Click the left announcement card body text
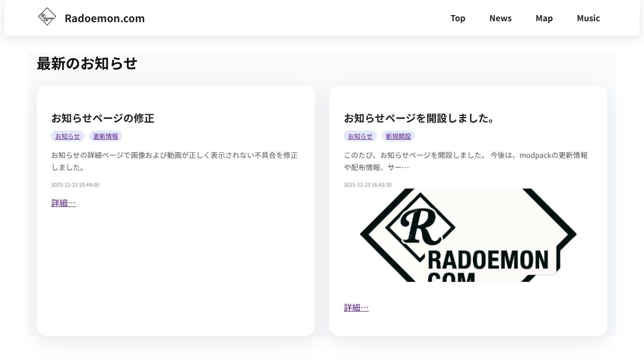This screenshot has height=362, width=644. tap(174, 161)
